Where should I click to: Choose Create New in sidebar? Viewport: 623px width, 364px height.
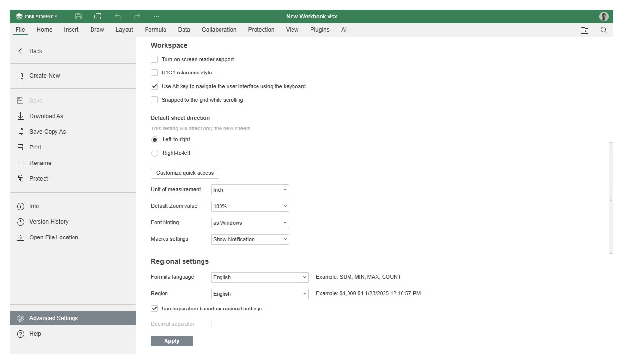click(x=73, y=76)
